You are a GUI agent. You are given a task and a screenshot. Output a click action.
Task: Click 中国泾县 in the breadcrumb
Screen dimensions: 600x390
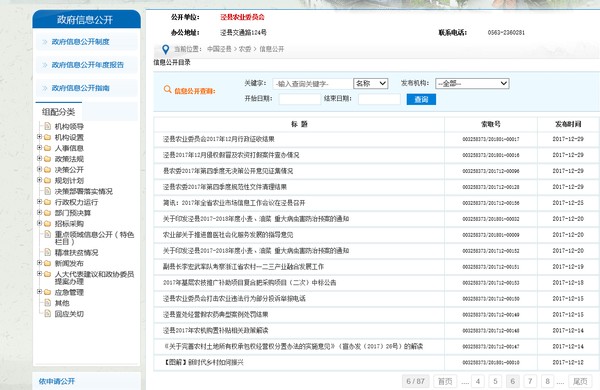tap(219, 49)
